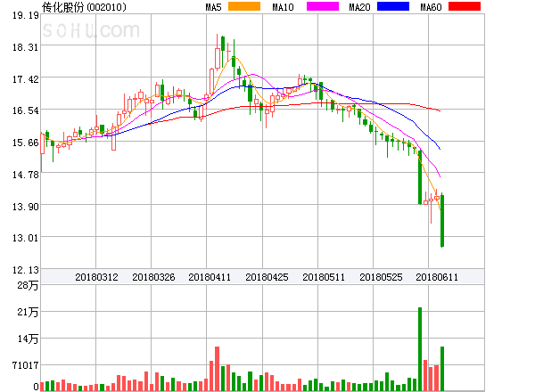Click the 19.19 price axis label
Viewport: 535px width, 392px height.
pyautogui.click(x=26, y=15)
